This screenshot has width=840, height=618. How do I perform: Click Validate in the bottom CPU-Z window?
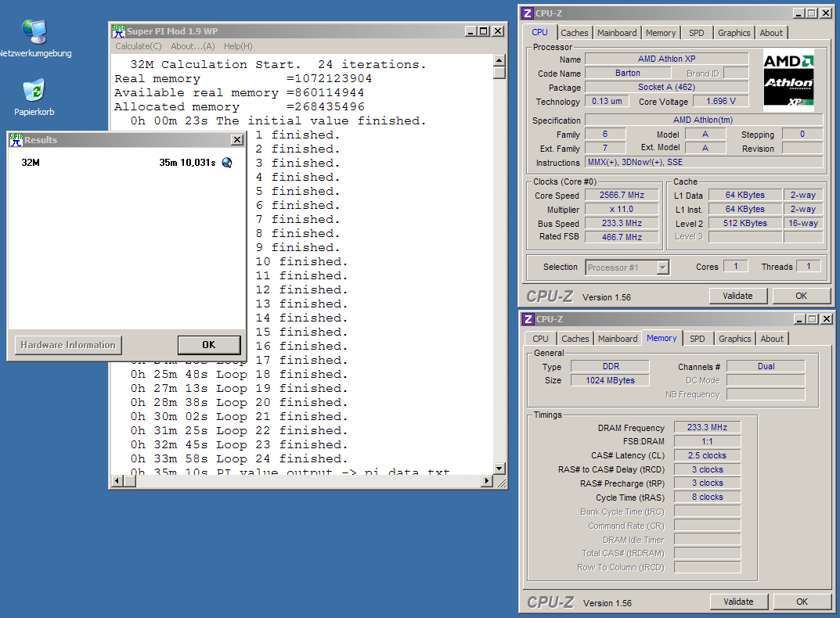point(738,602)
